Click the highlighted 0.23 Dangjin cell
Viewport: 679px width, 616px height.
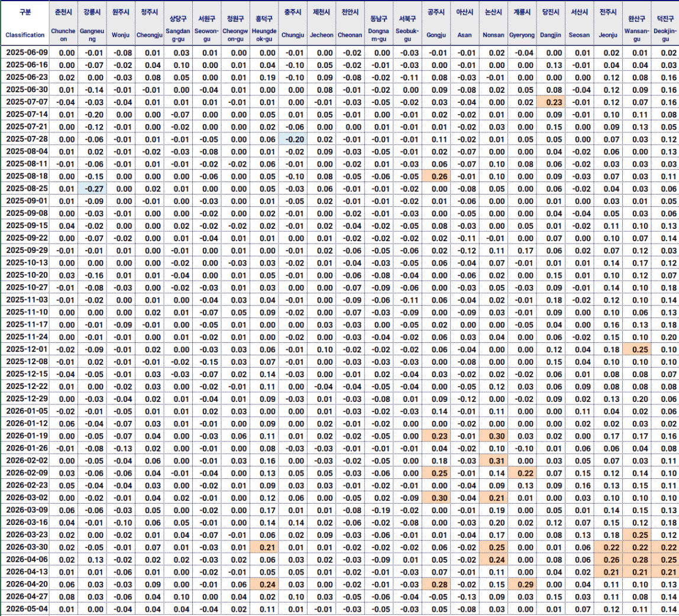pos(551,102)
